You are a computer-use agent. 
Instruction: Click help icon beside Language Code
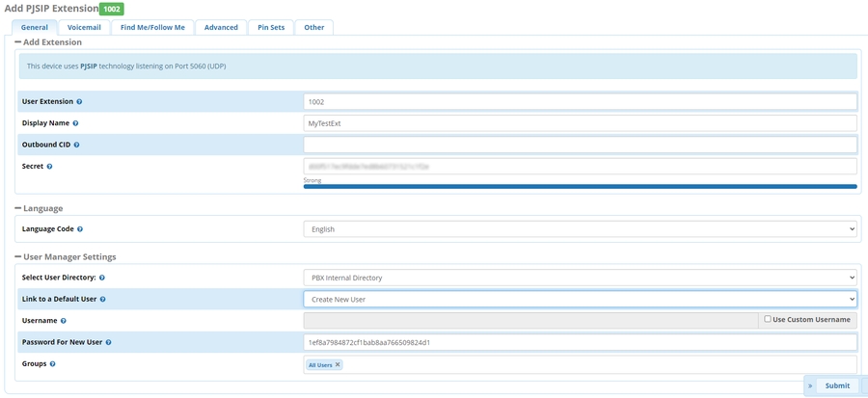80,229
